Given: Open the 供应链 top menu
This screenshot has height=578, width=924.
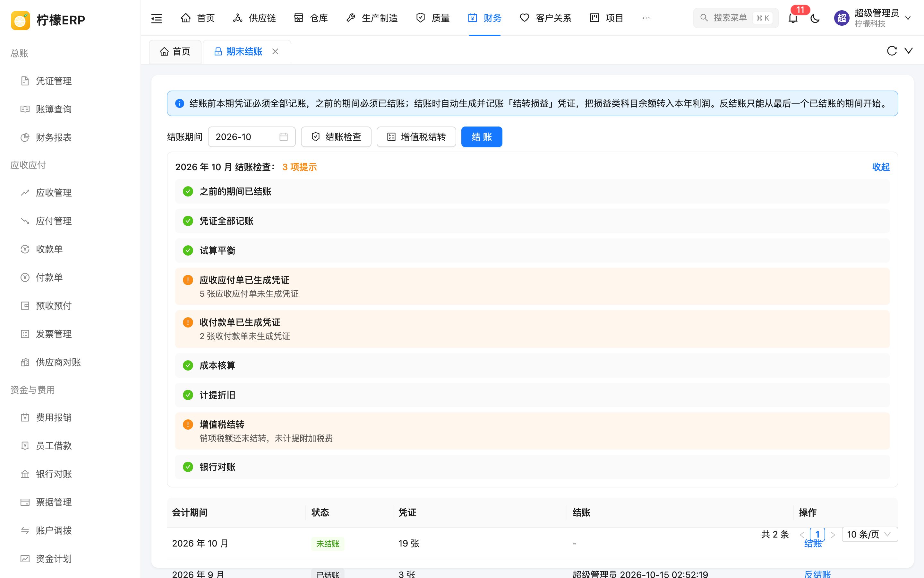Looking at the screenshot, I should pyautogui.click(x=254, y=18).
